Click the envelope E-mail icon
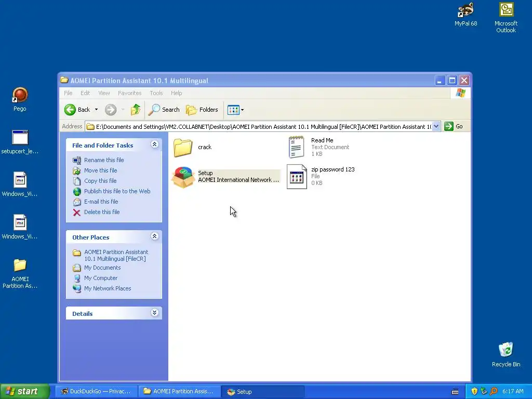532x399 pixels. click(x=77, y=202)
